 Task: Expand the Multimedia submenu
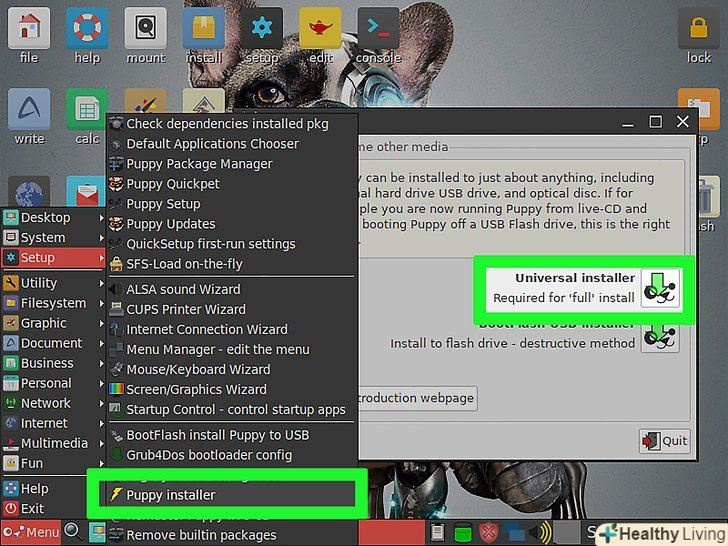tap(53, 443)
